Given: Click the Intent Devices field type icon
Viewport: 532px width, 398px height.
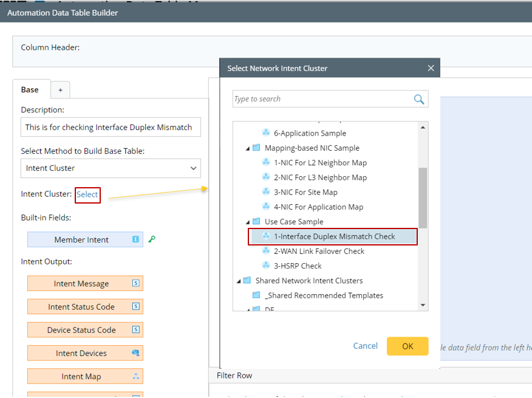Looking at the screenshot, I should coord(136,353).
